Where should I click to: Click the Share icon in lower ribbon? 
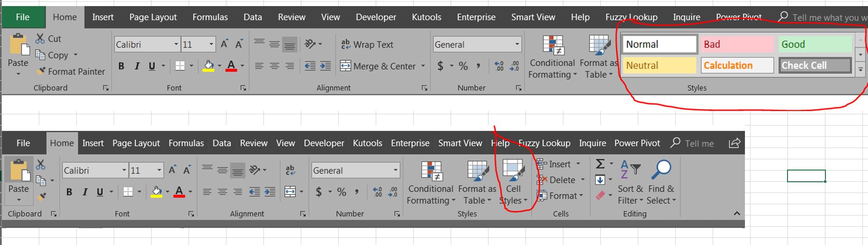pyautogui.click(x=734, y=143)
